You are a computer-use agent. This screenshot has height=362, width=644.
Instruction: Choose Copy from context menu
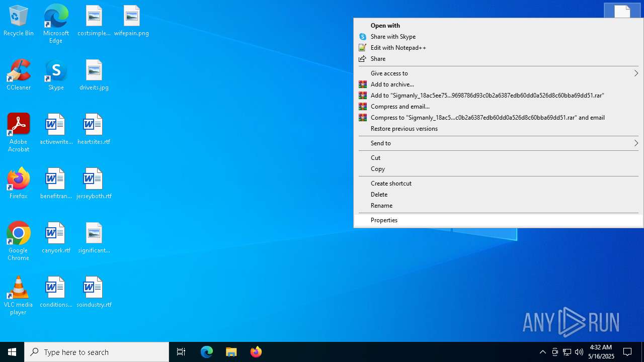[x=498, y=169]
